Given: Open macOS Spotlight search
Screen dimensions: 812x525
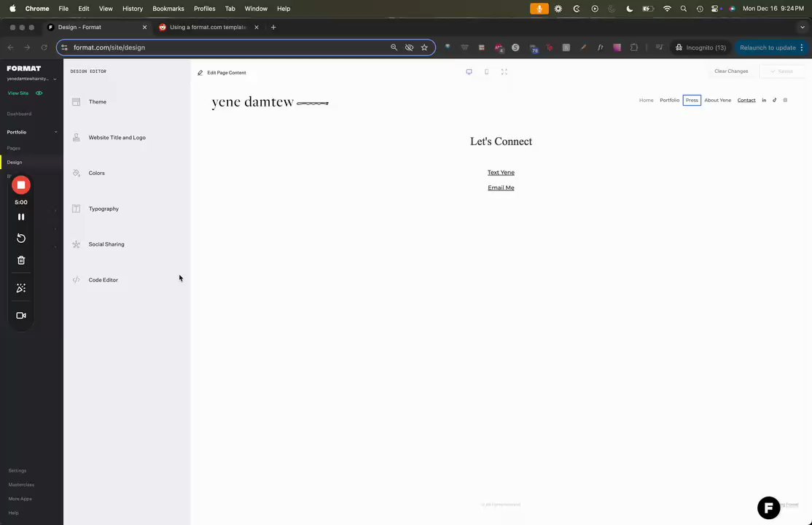Looking at the screenshot, I should (x=684, y=9).
